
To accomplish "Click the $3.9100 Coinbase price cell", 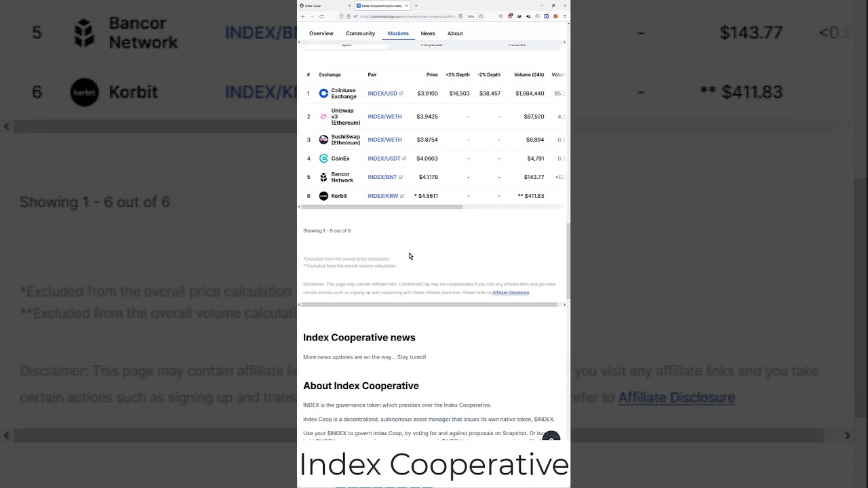I will (x=427, y=94).
